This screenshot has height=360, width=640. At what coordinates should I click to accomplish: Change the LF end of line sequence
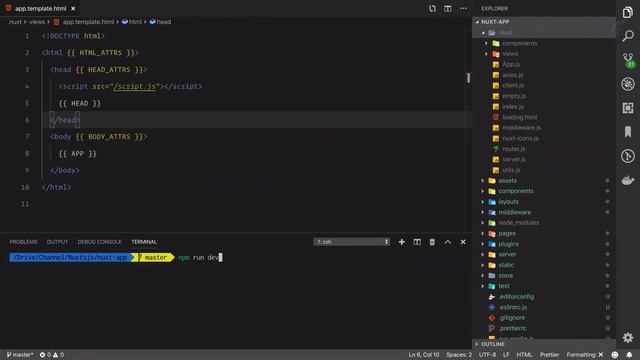click(506, 355)
